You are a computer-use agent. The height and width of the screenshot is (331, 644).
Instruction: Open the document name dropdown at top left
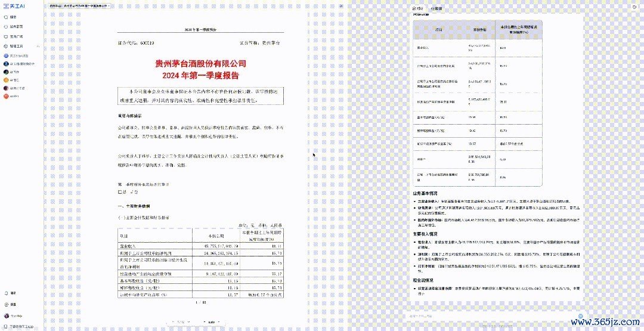pos(79,6)
